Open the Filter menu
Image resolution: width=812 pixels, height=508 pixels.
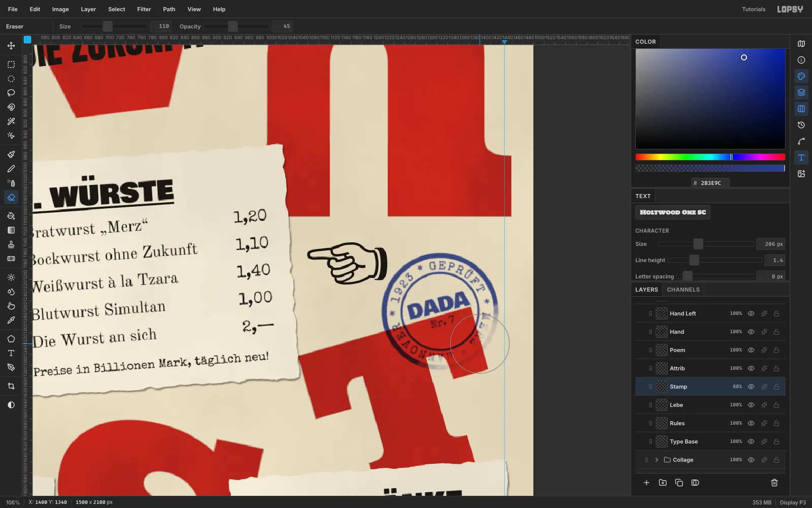pos(144,9)
